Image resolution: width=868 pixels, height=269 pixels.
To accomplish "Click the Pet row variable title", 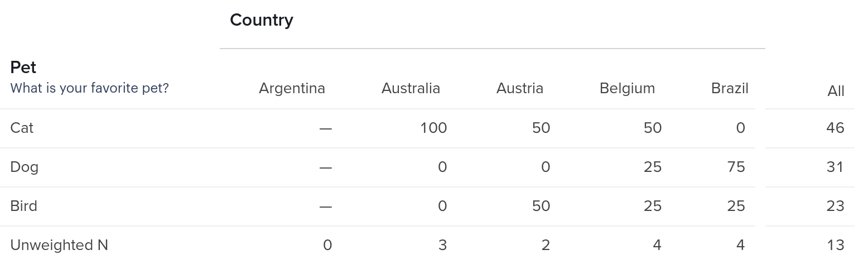I will point(23,68).
